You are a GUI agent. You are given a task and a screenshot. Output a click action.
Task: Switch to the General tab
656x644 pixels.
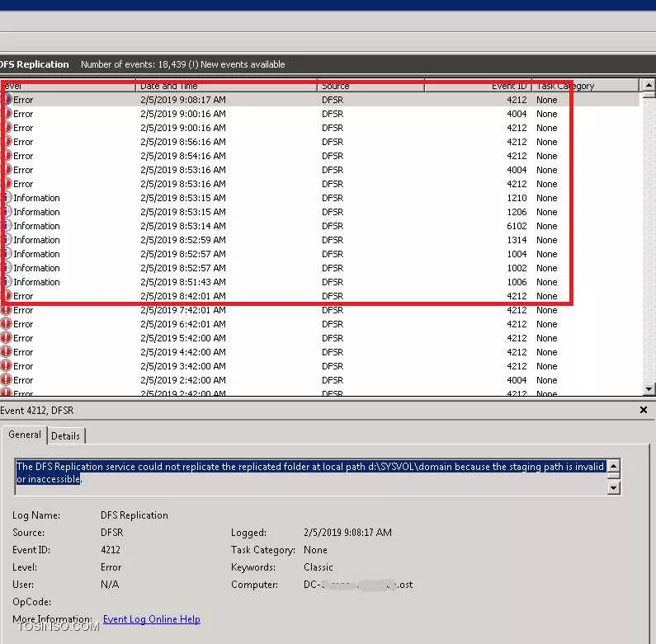click(25, 435)
